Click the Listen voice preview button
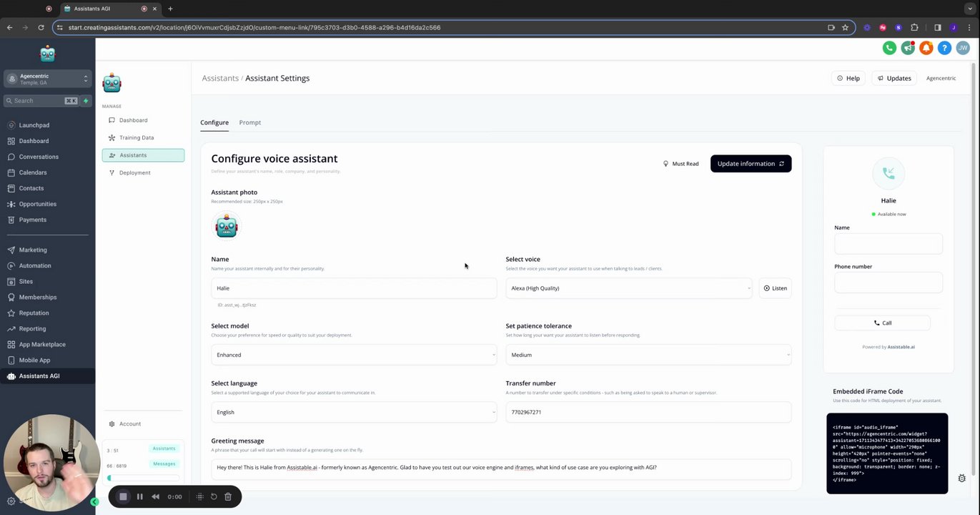 click(x=775, y=288)
